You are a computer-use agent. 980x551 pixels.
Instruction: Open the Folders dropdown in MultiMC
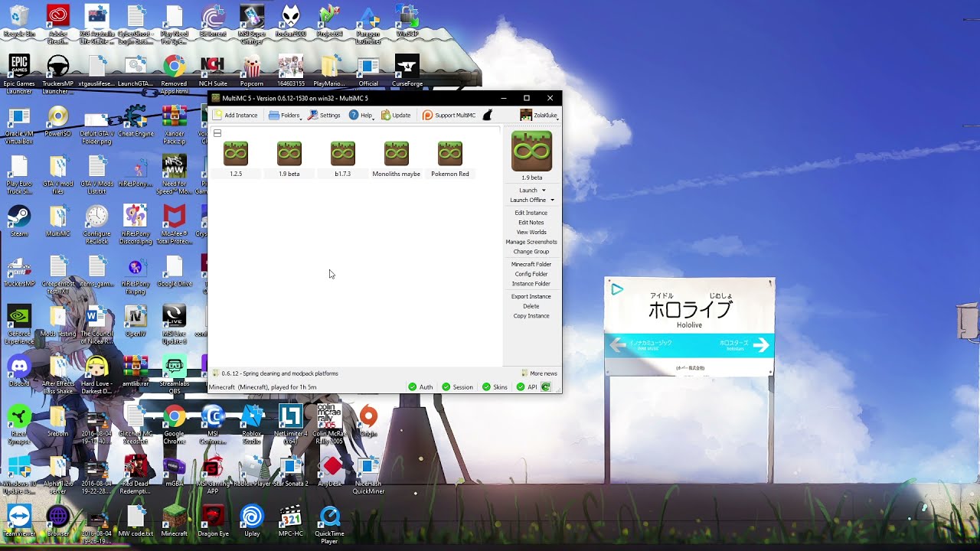tap(285, 116)
